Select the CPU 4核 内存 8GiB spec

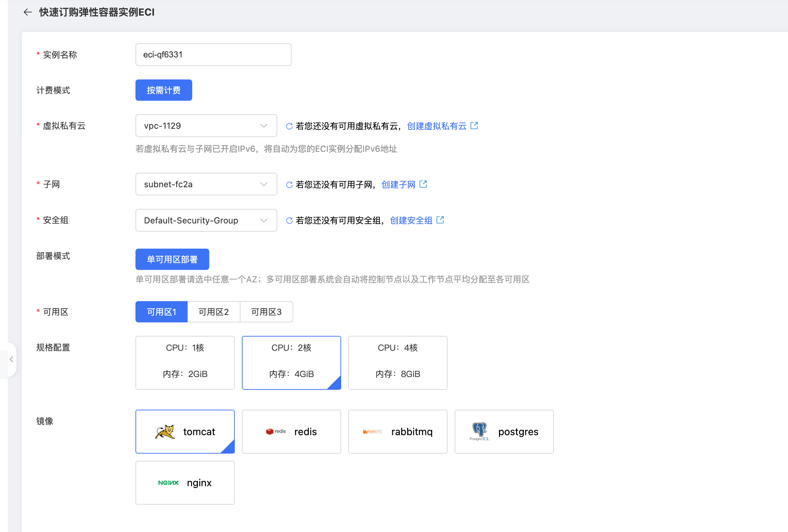coord(398,362)
